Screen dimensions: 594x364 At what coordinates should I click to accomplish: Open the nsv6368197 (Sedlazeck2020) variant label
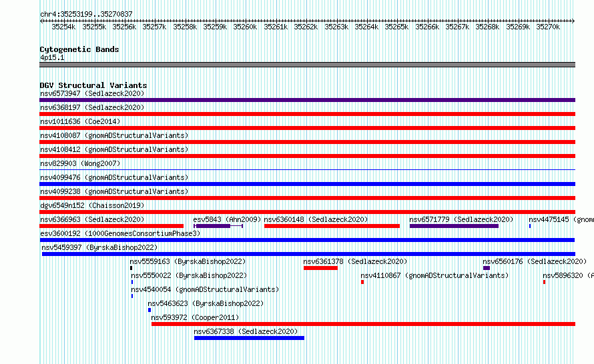pos(92,107)
